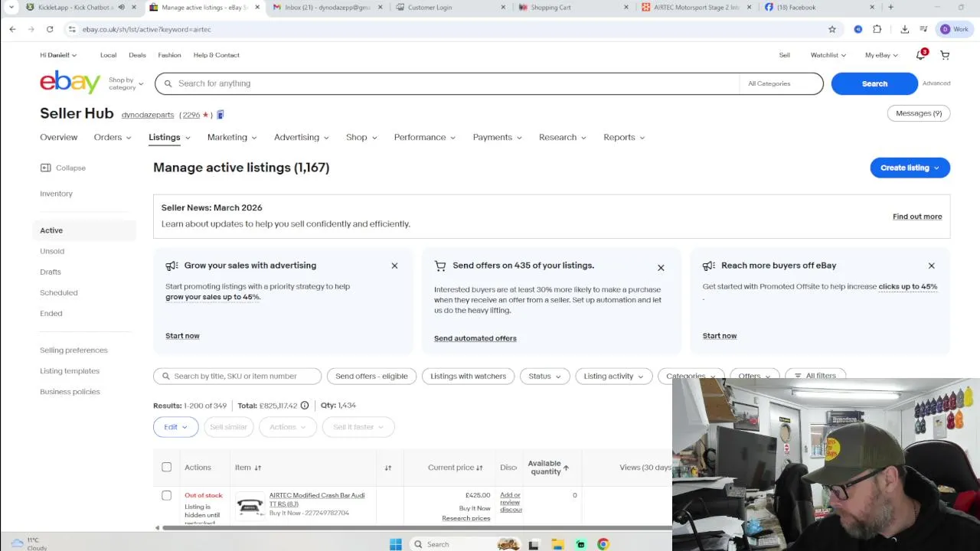Click the info icon next to Total
980x551 pixels.
click(305, 405)
